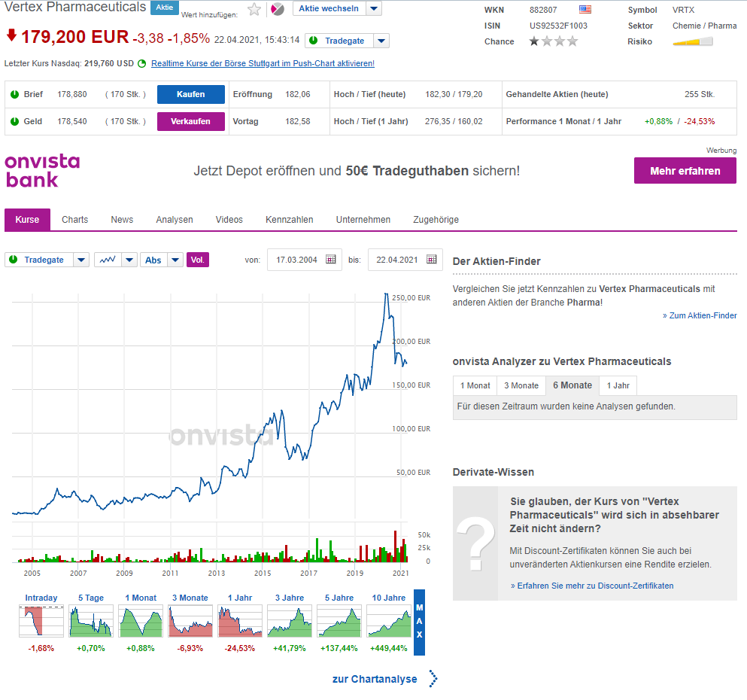Image resolution: width=747 pixels, height=700 pixels.
Task: Open the 'Zum Aktien-Finder' link
Action: point(700,315)
